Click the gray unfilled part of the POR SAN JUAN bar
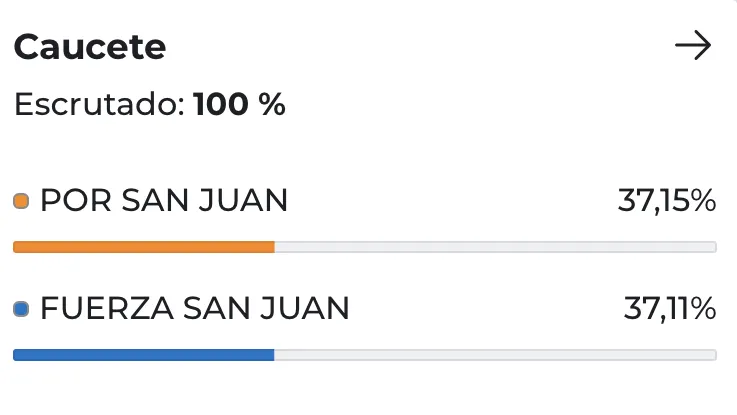This screenshot has width=737, height=415. click(x=495, y=247)
